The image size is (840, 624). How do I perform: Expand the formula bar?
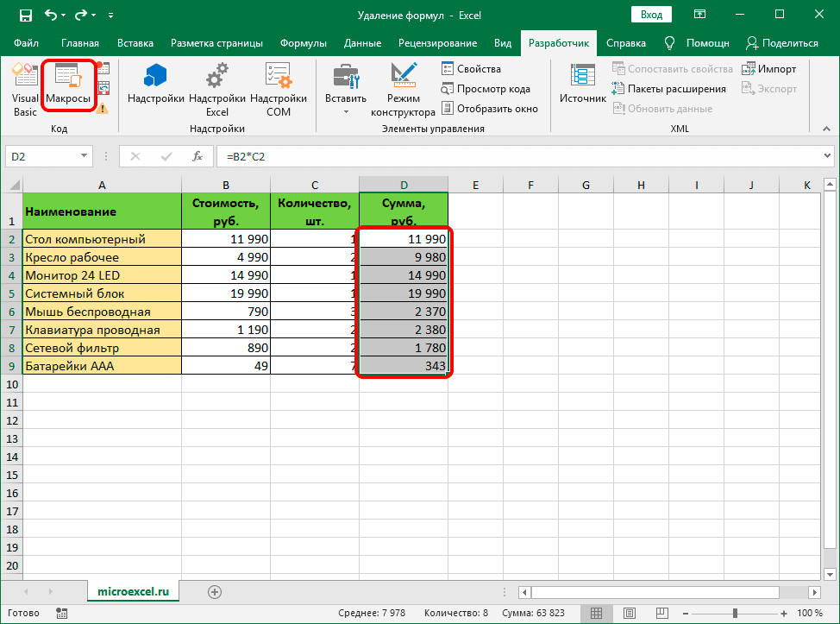coord(826,156)
